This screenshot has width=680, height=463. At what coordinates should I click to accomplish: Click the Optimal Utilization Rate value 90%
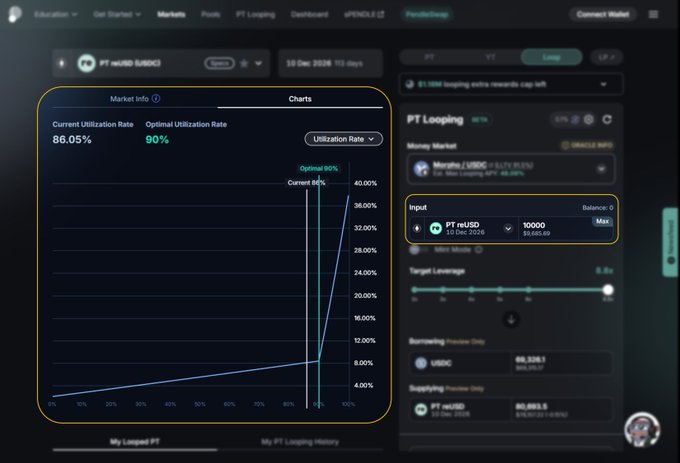point(157,140)
